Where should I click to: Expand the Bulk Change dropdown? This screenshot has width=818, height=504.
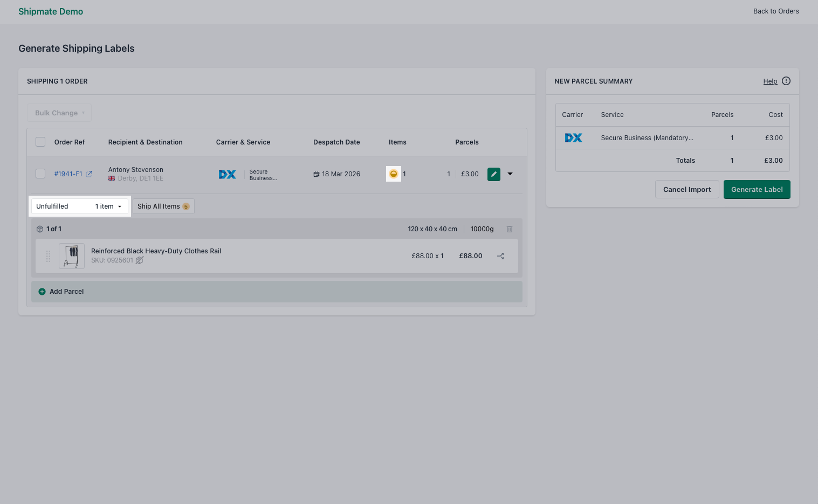click(x=59, y=113)
